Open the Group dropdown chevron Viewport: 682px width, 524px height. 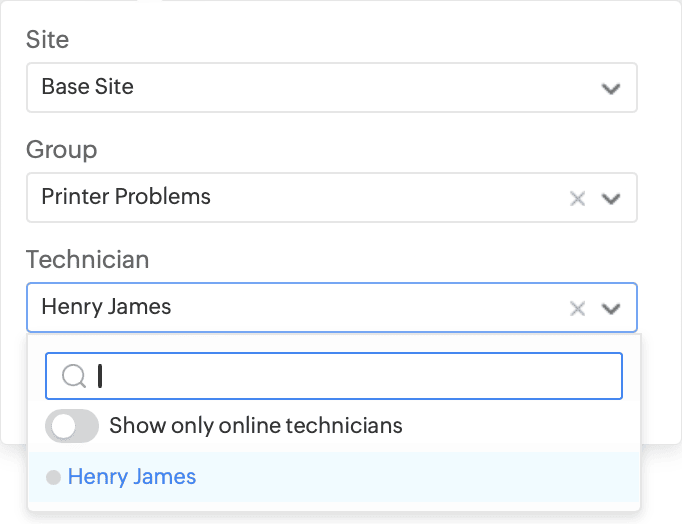[611, 198]
